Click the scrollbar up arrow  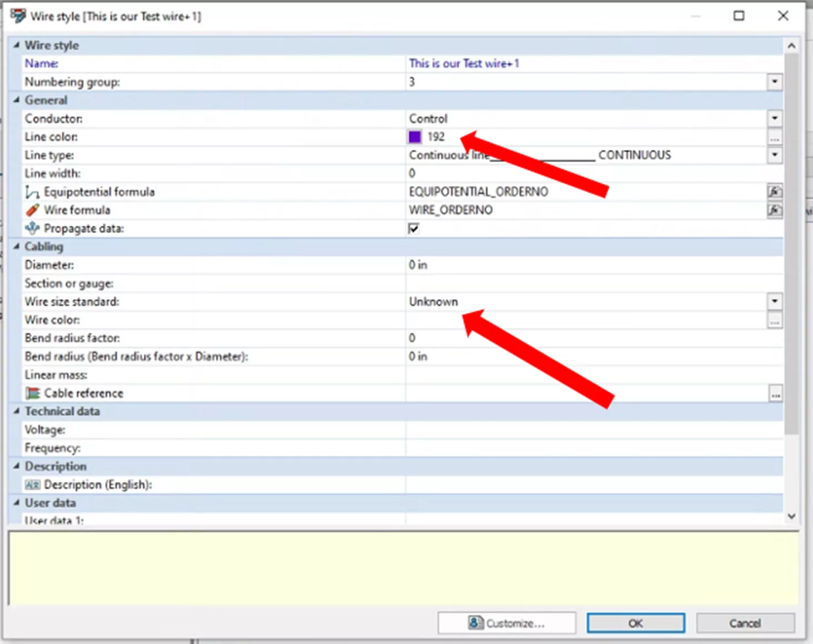tap(791, 46)
